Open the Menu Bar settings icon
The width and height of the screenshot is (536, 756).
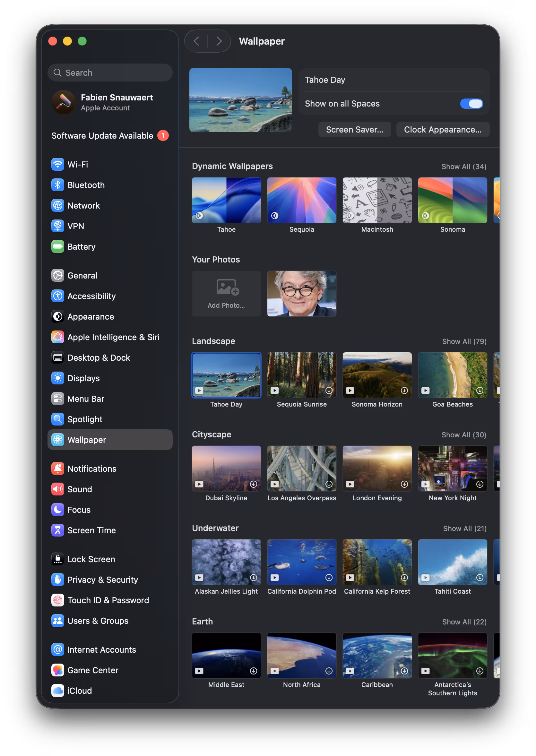pos(58,398)
